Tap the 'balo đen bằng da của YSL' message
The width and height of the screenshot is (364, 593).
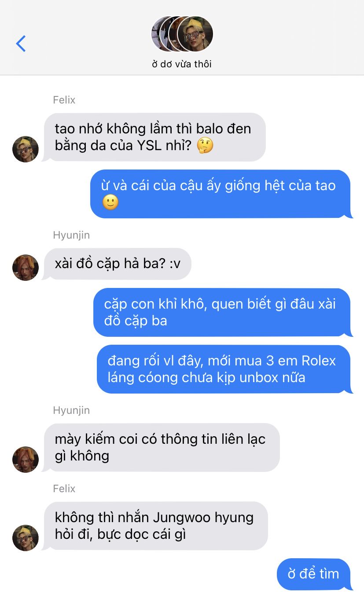[155, 137]
